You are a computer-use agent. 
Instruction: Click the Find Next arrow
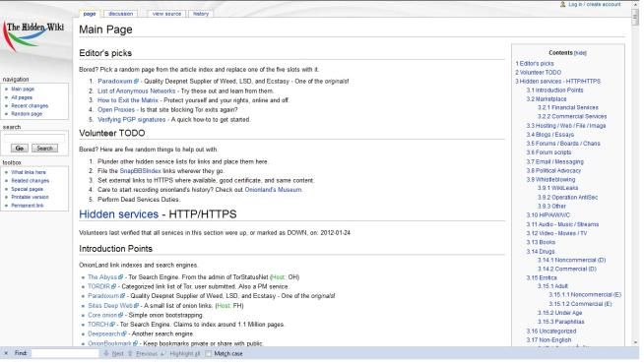coord(106,353)
